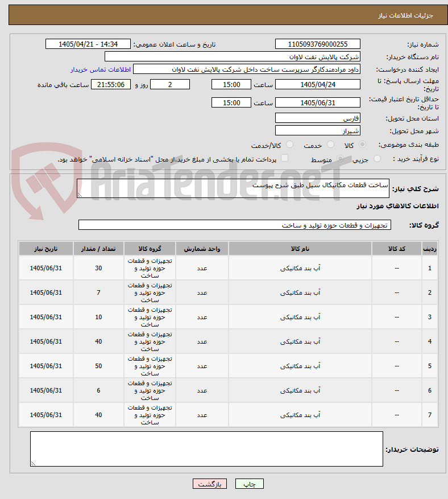Click the announcement date-time field 1405/04/21 - 14:34
Image resolution: width=448 pixels, height=499 pixels.
[x=88, y=44]
